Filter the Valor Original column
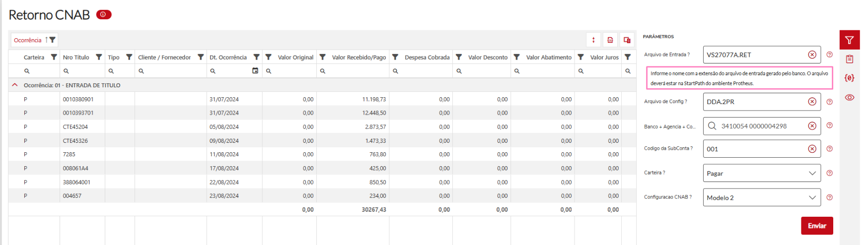 pos(268,57)
